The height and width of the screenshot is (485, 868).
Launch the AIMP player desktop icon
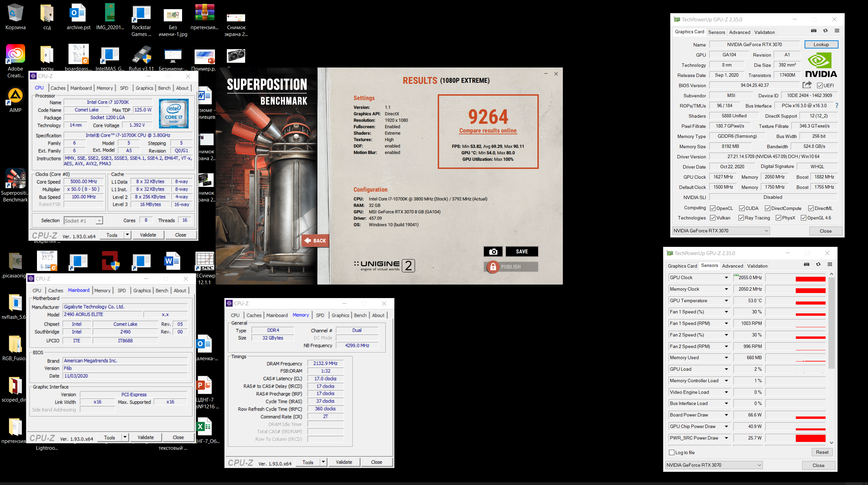click(15, 96)
